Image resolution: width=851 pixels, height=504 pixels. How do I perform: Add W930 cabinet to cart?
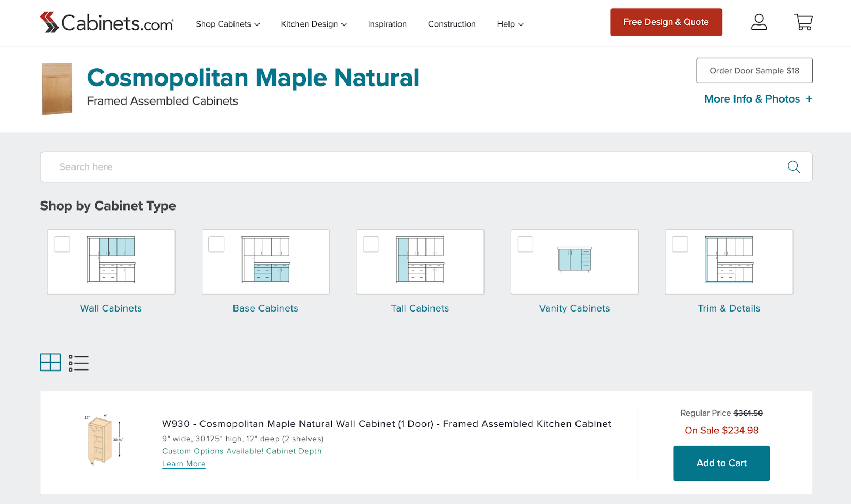point(721,463)
